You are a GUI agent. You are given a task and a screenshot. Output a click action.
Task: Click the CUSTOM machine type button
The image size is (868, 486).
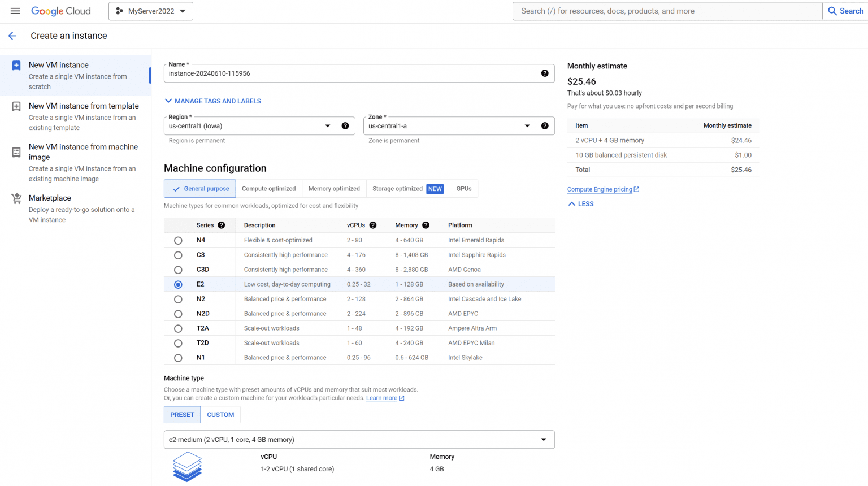tap(220, 415)
